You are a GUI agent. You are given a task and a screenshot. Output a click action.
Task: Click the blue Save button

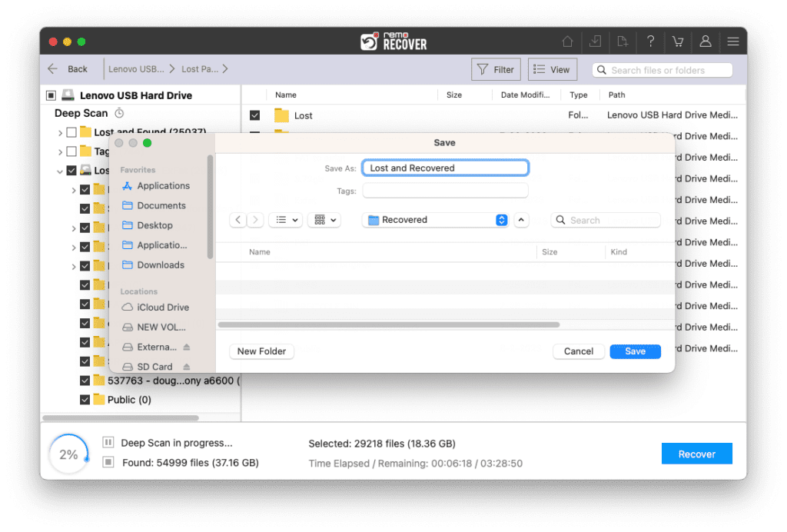pyautogui.click(x=635, y=351)
